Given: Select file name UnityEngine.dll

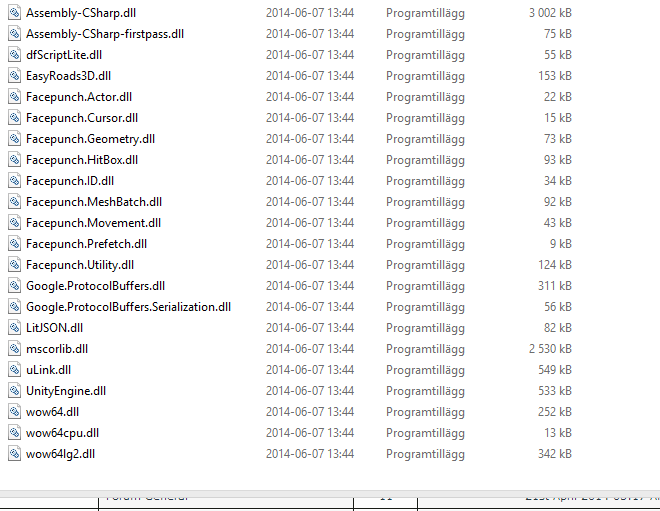Looking at the screenshot, I should pos(66,391).
